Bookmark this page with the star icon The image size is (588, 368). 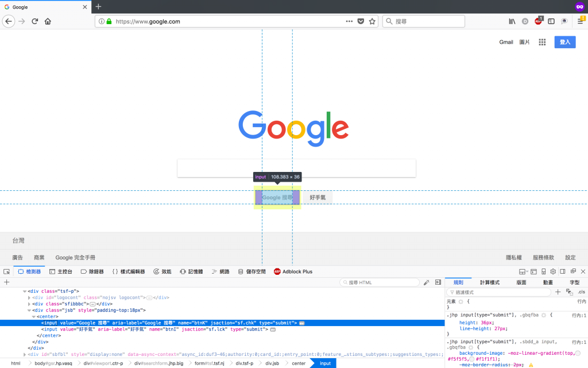click(372, 21)
